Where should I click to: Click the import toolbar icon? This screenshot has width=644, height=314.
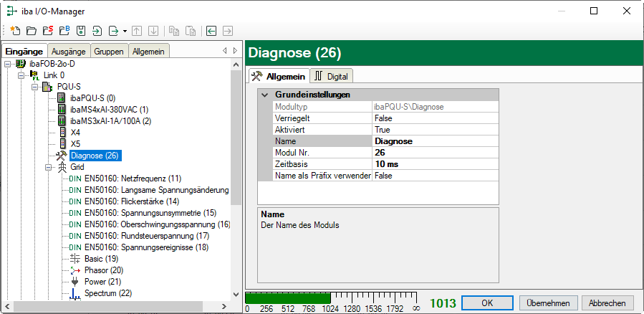[x=97, y=31]
